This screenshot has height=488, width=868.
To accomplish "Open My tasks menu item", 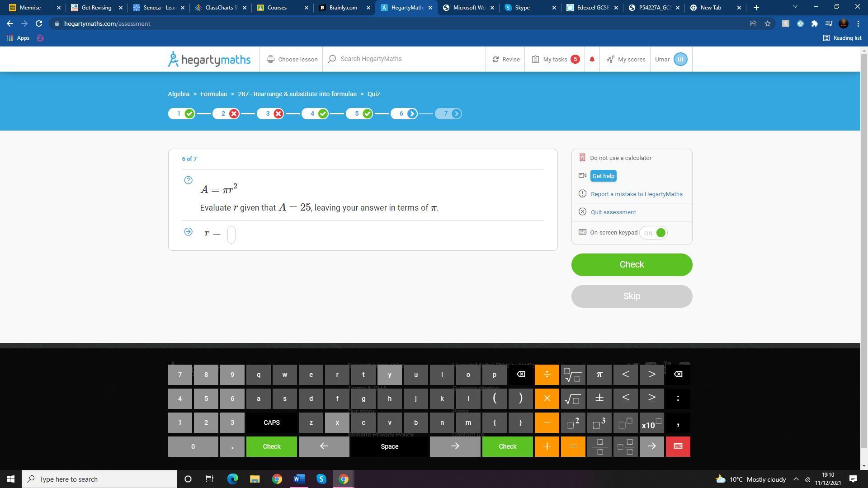I will 555,60.
